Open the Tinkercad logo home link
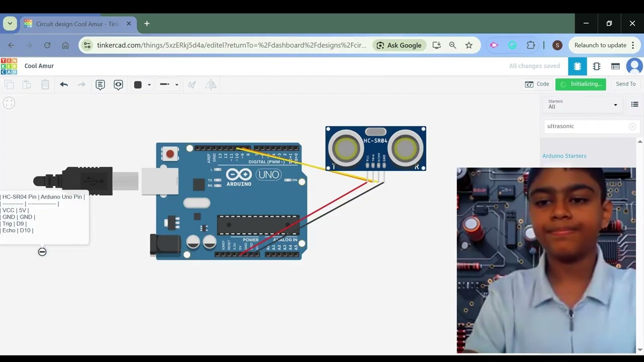Screen dimensions: 644x362 click(9, 66)
